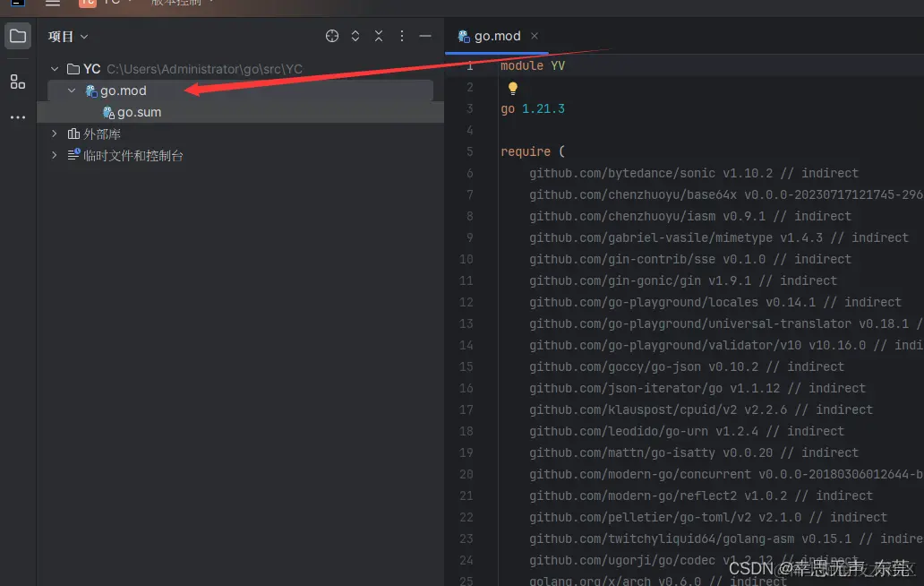Screen dimensions: 924x586
Task: Click the yellow lightbulb intention icon
Action: point(513,89)
